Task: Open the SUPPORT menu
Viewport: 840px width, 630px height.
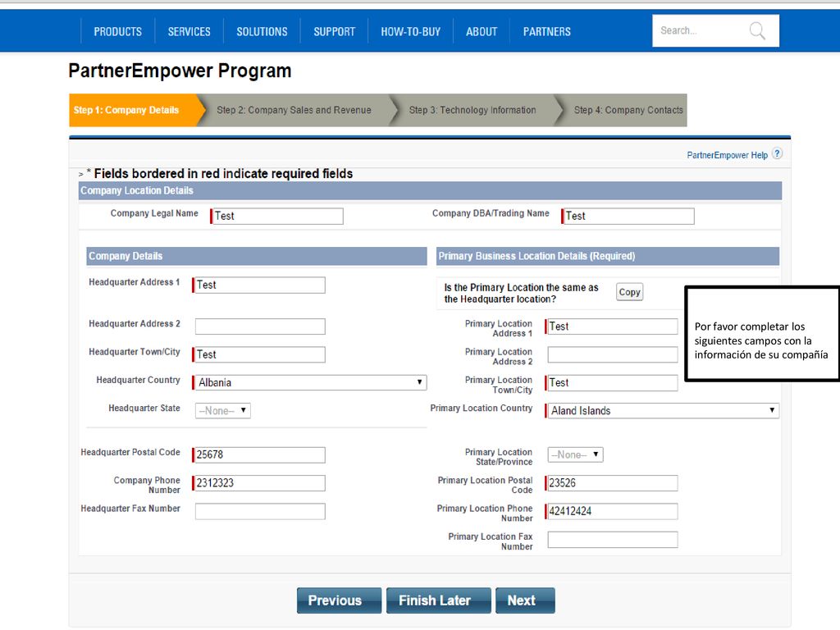Action: [335, 32]
